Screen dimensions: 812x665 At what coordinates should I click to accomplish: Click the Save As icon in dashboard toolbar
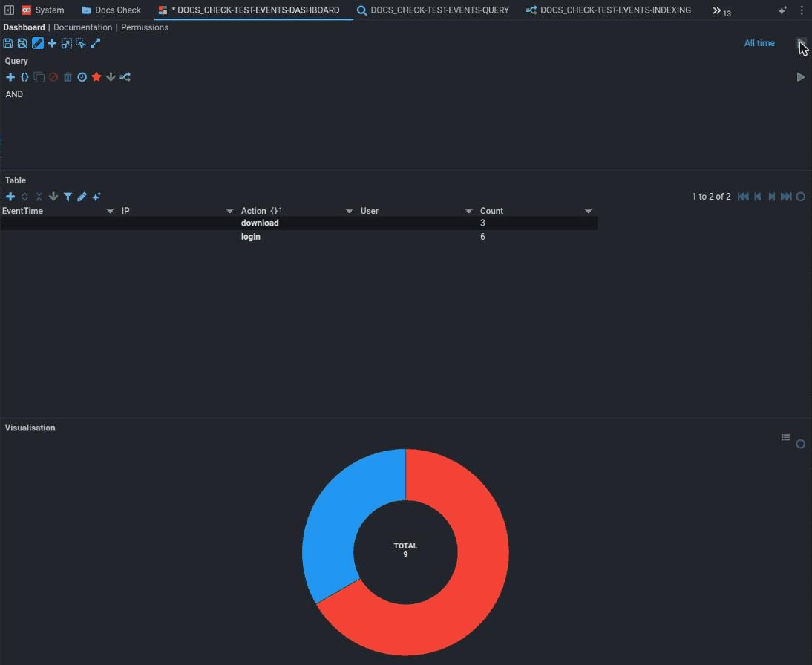pyautogui.click(x=22, y=44)
